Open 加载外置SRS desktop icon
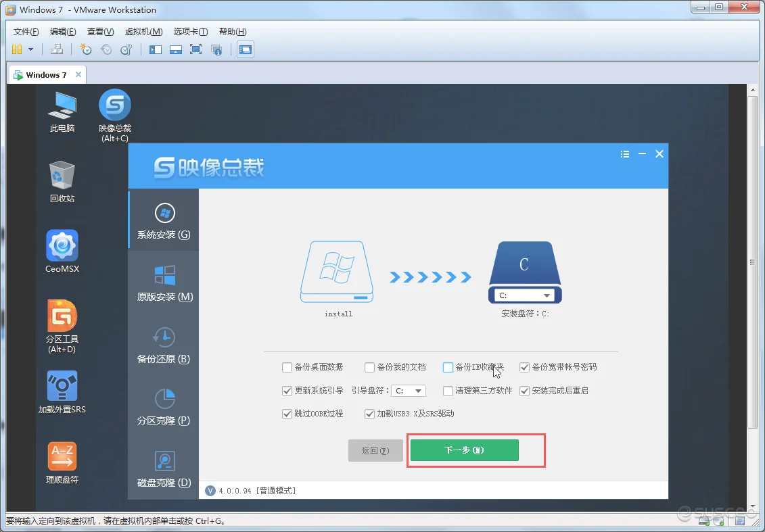Image resolution: width=765 pixels, height=532 pixels. click(x=62, y=393)
